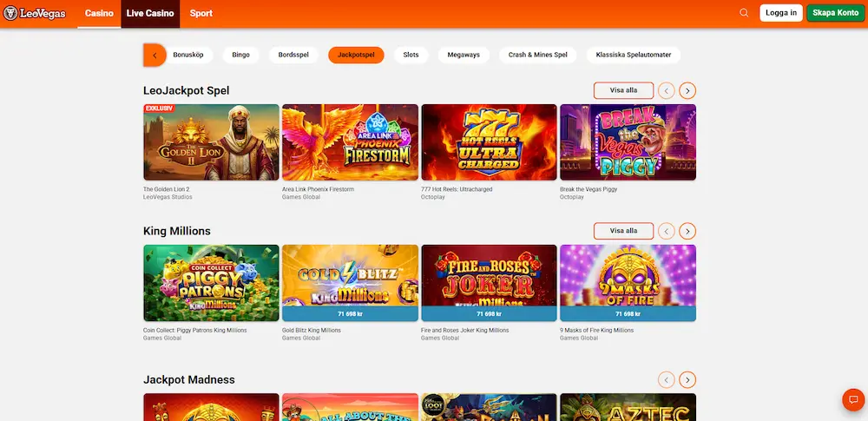Click the 'Jackpot Madness' section heading
Screen dimensions: 868x421
(x=188, y=379)
